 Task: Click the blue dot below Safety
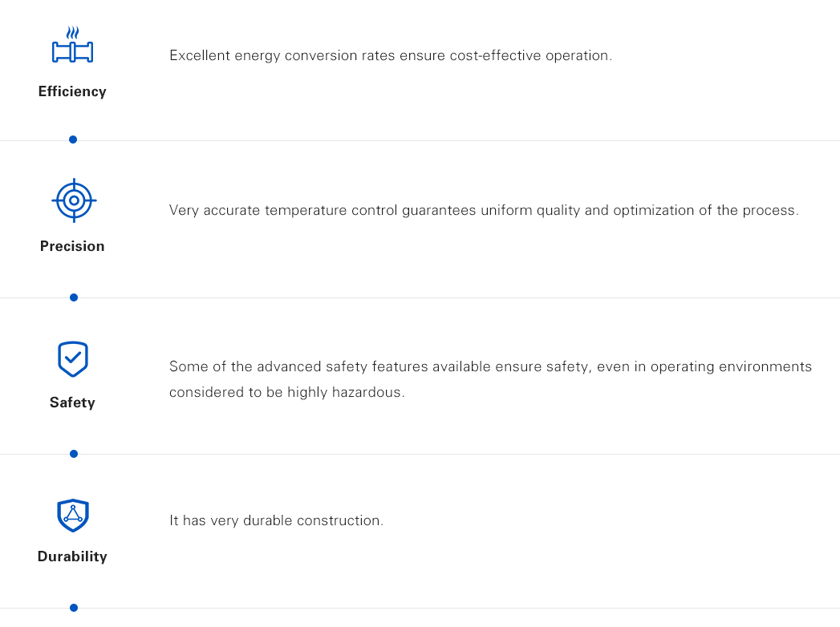tap(74, 454)
